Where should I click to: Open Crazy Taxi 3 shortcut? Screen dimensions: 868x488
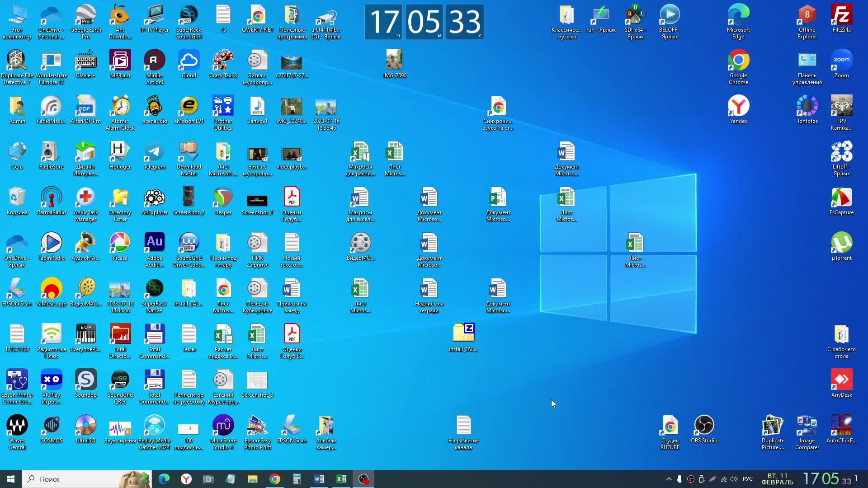223,64
